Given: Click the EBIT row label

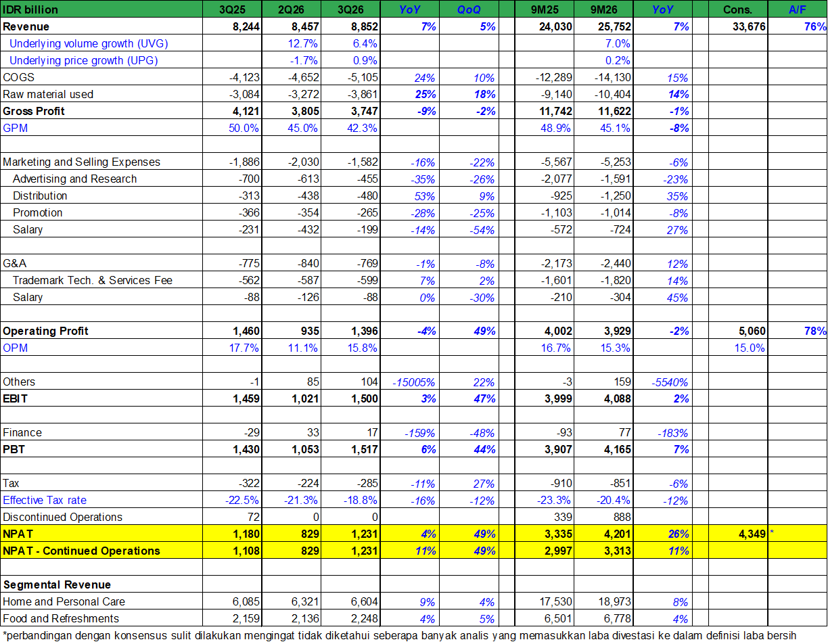Looking at the screenshot, I should 15,398.
